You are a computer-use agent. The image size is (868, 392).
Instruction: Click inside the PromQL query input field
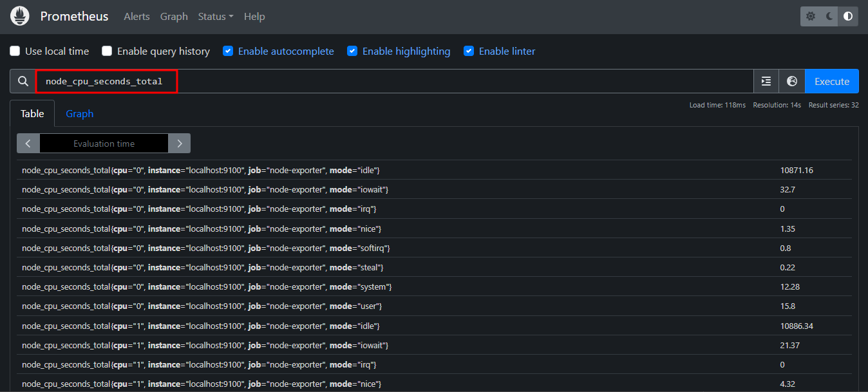click(258, 81)
